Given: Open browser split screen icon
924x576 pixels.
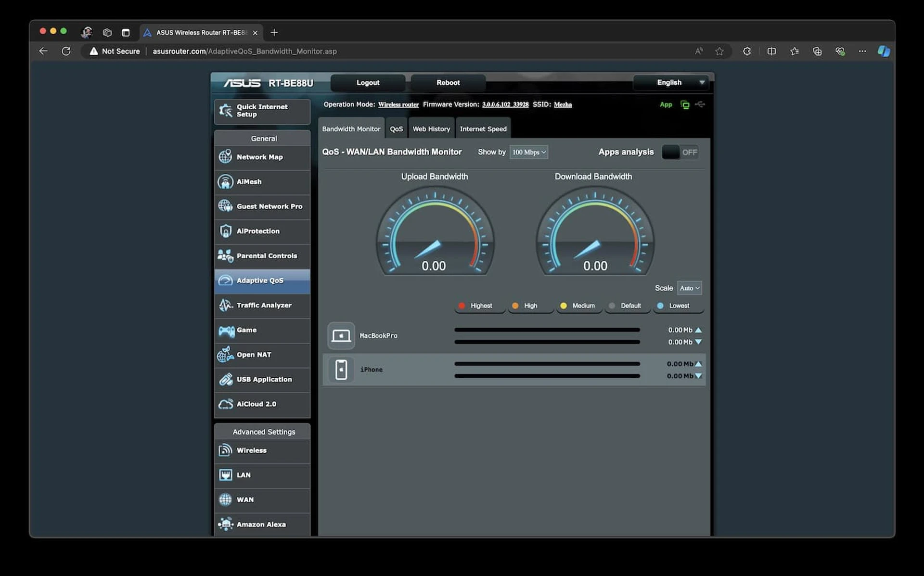Looking at the screenshot, I should click(771, 51).
